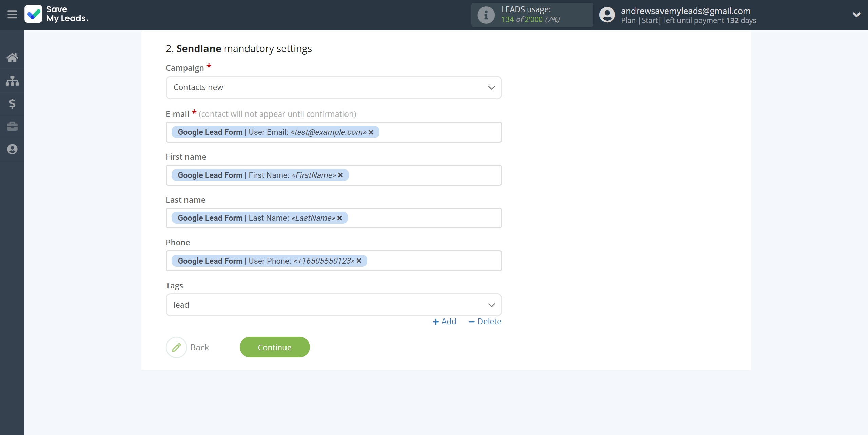Screen dimensions: 868x435
Task: Open the Campaign dropdown
Action: coord(334,88)
